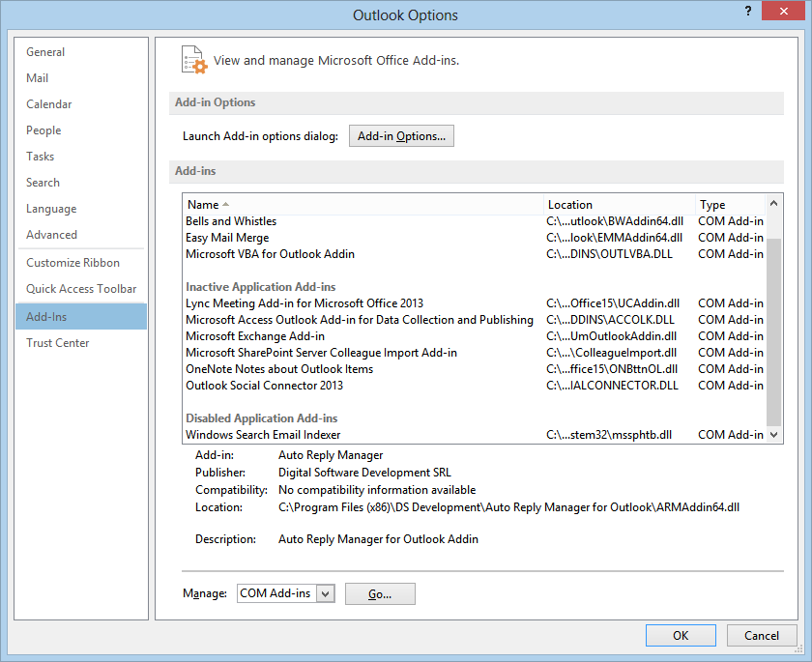Open the Trust Center section
Image resolution: width=812 pixels, height=662 pixels.
pyautogui.click(x=56, y=342)
